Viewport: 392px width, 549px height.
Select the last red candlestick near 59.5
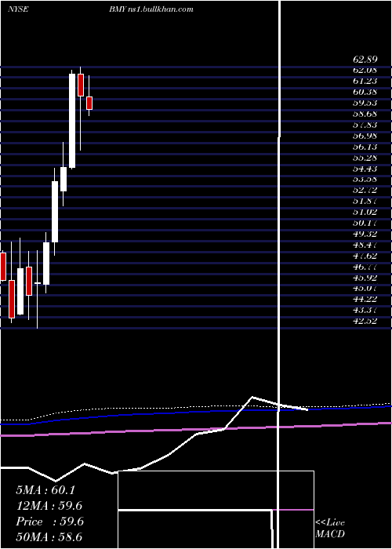tap(89, 103)
